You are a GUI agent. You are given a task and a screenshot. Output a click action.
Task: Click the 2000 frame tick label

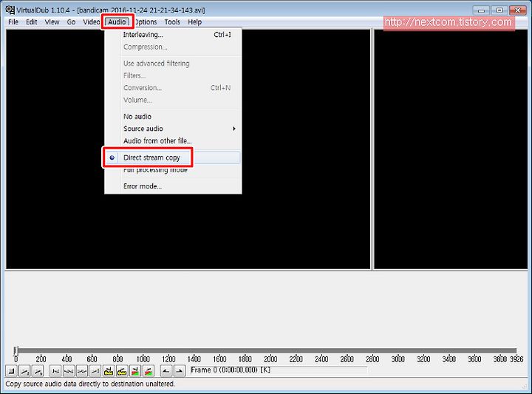[270, 359]
